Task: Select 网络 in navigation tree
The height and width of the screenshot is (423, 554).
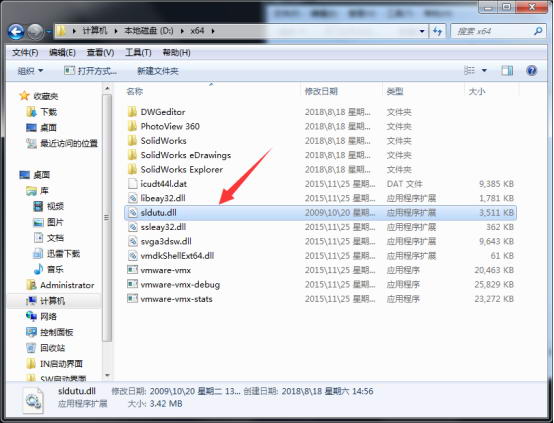Action: [48, 317]
